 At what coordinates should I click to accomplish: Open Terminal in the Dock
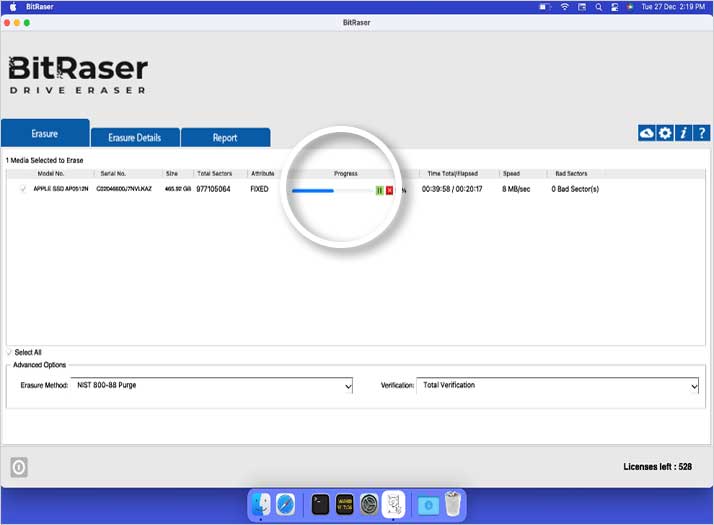click(x=321, y=505)
